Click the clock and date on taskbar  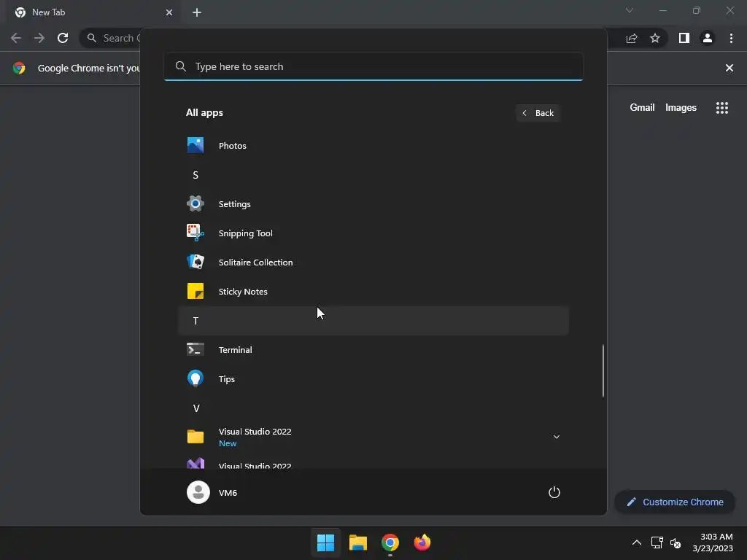coord(713,542)
